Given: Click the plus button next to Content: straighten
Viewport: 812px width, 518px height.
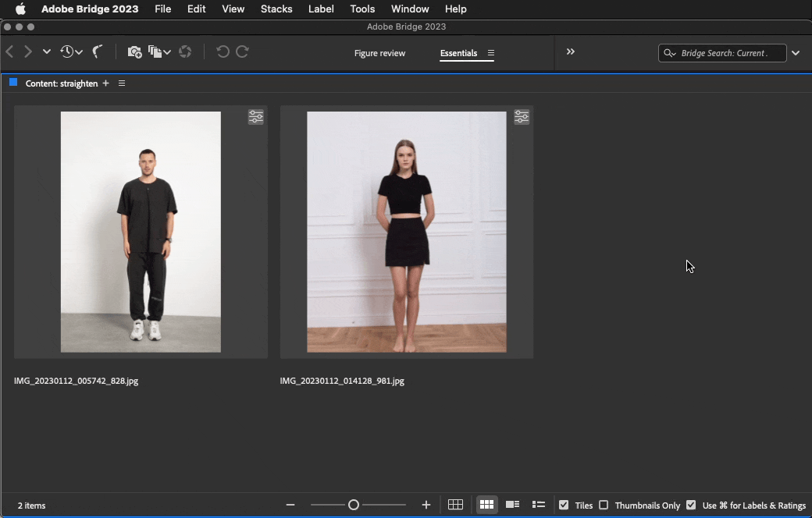Looking at the screenshot, I should pyautogui.click(x=106, y=83).
